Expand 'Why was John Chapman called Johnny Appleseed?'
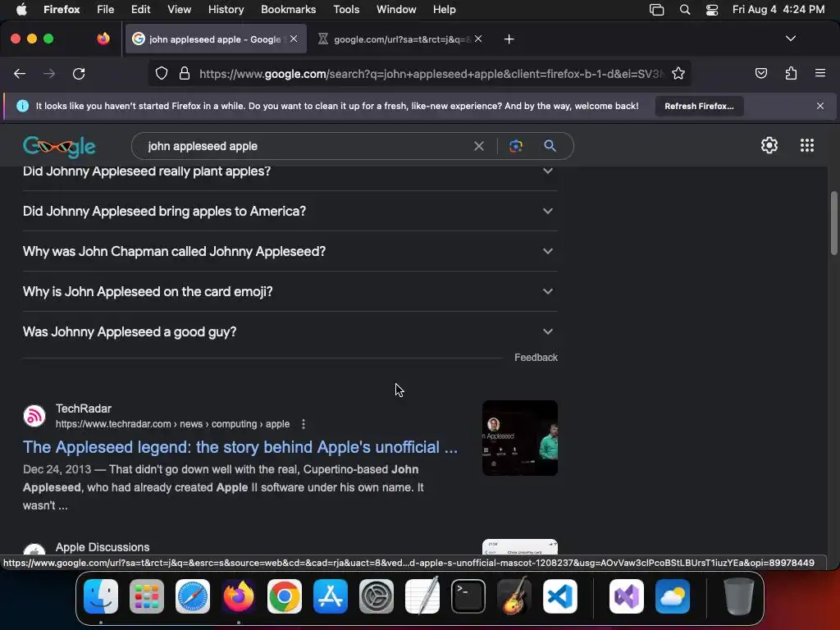Viewport: 840px width, 630px height. coord(290,251)
